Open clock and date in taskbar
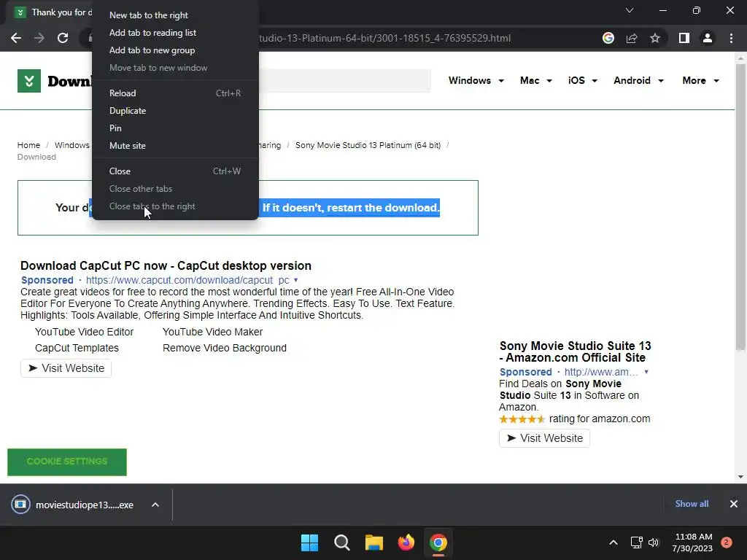 [x=693, y=542]
